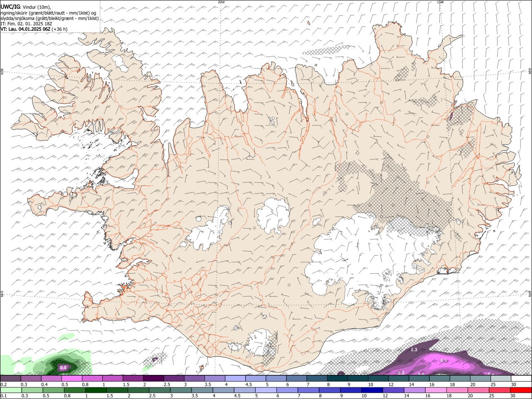The height and width of the screenshot is (399, 532).
Task: Click the 'VT: Lau. 04.01.2025 06Z (+36 h)' line
Action: [x=34, y=29]
